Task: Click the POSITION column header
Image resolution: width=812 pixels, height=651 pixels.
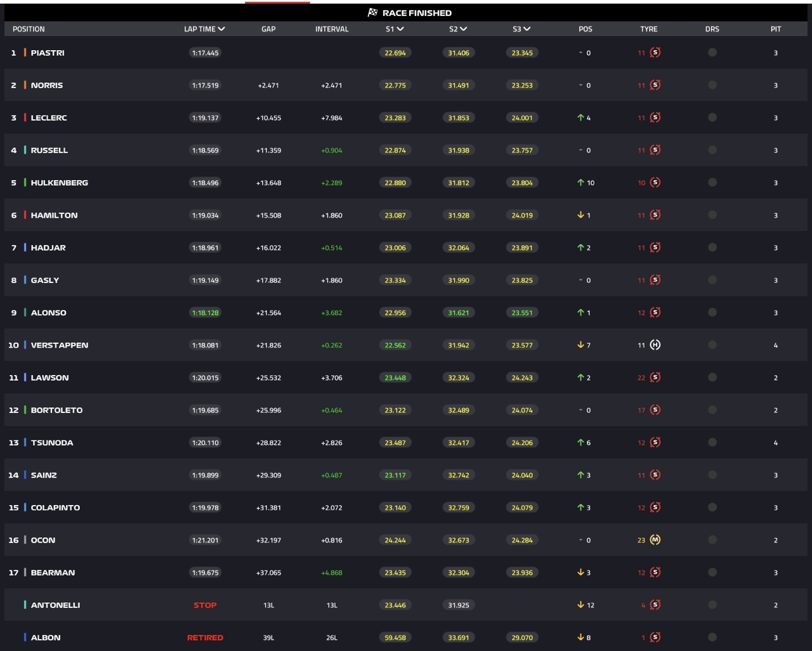Action: click(x=29, y=29)
